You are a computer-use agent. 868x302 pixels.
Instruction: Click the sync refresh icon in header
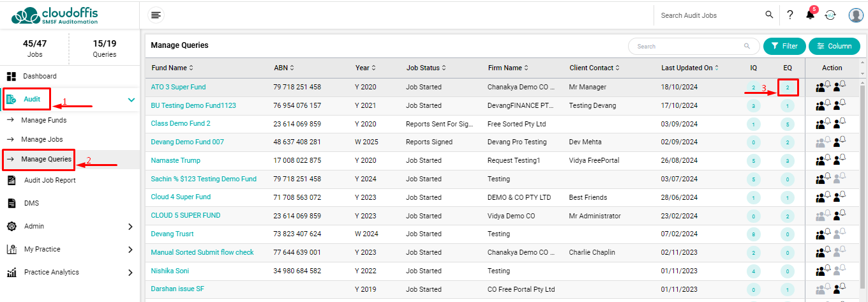click(830, 15)
